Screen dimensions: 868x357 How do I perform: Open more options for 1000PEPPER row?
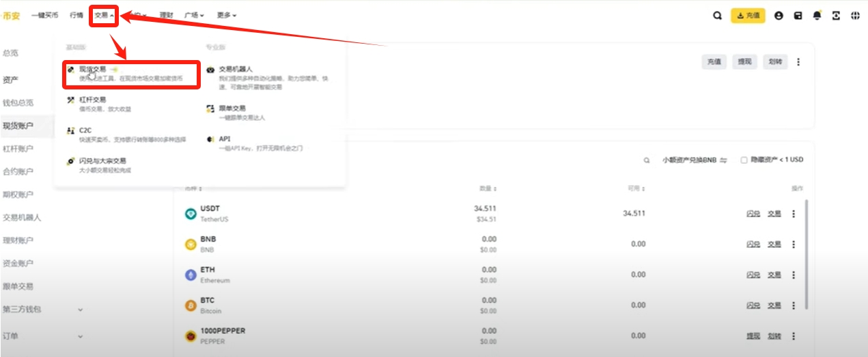794,336
